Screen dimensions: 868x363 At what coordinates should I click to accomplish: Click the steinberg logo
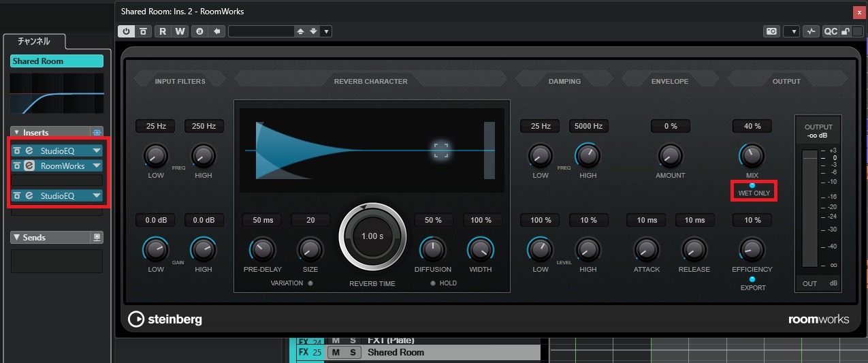[x=165, y=319]
